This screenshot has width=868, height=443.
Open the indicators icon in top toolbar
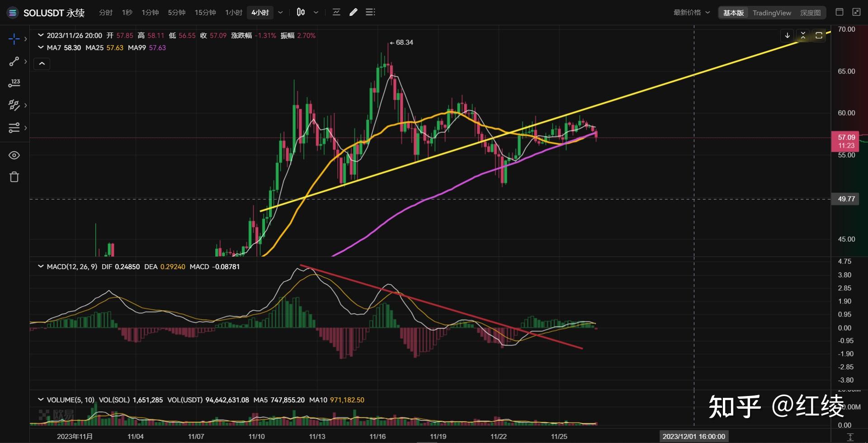(336, 12)
